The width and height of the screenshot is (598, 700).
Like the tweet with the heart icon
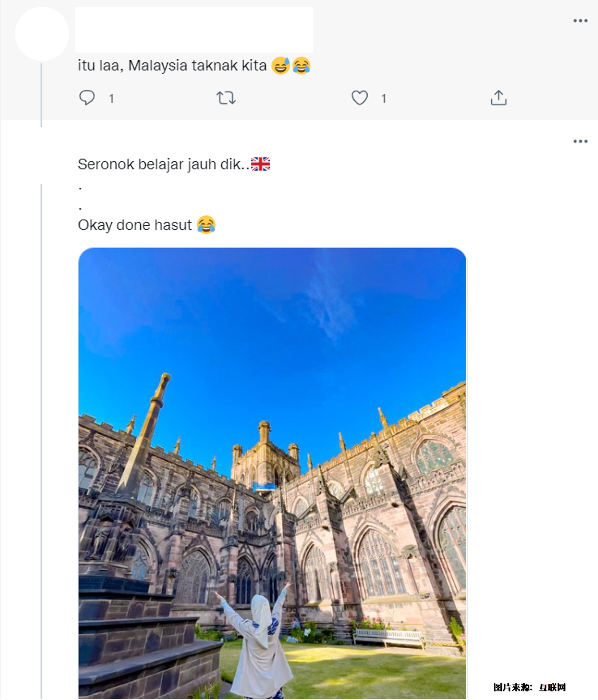359,98
